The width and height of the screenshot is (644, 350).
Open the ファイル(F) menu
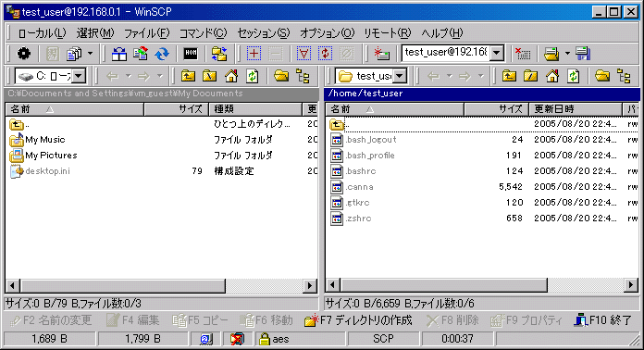pos(146,32)
